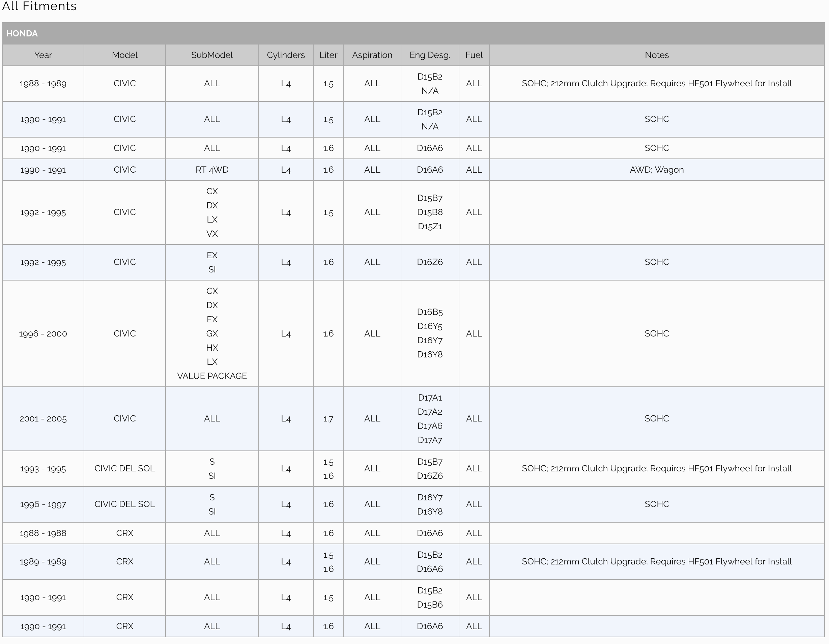Click engine code D15B6
The height and width of the screenshot is (644, 829).
pyautogui.click(x=430, y=605)
